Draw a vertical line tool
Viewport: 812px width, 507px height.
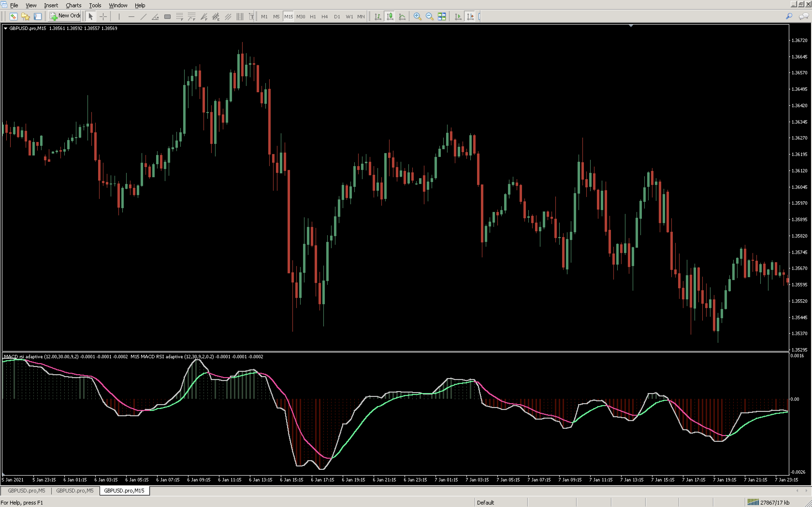point(119,16)
